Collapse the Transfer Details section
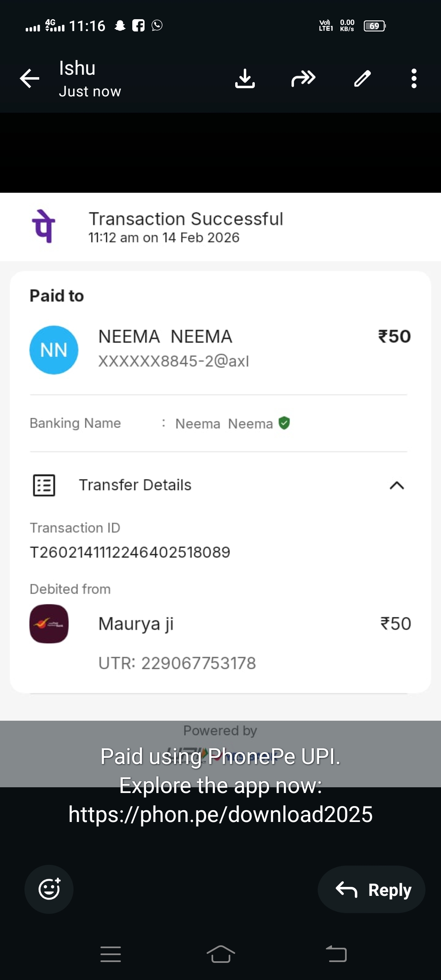The image size is (441, 980). tap(396, 485)
